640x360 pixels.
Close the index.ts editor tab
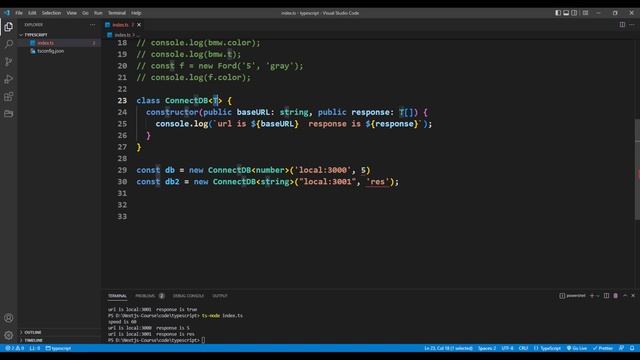coord(139,25)
